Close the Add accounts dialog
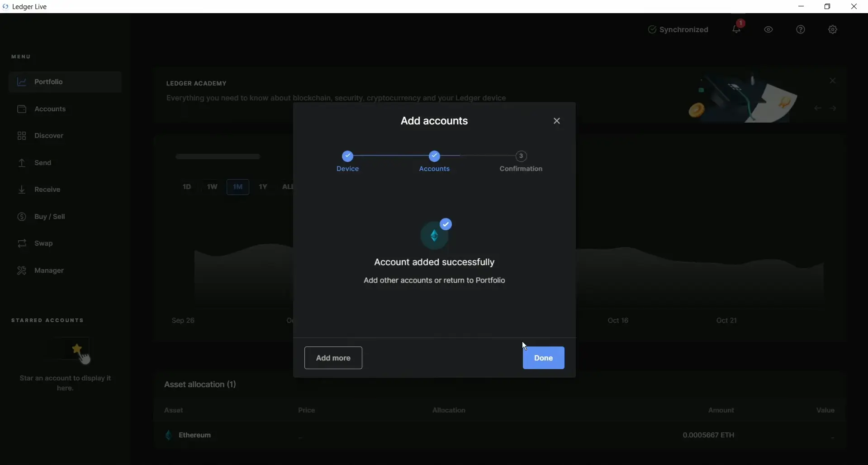 556,121
